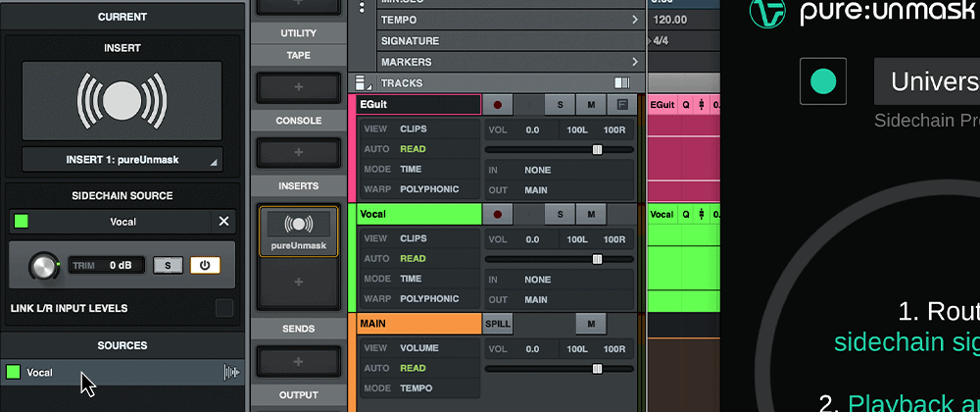Click the EGuit clip tuning fork icon
This screenshot has width=980, height=412.
pyautogui.click(x=702, y=105)
